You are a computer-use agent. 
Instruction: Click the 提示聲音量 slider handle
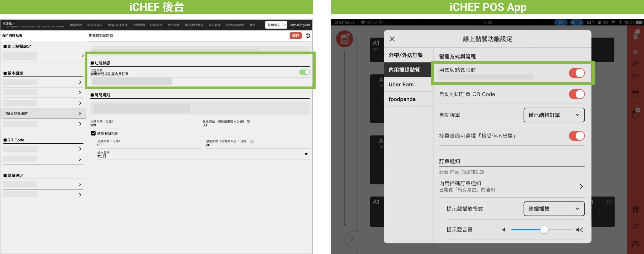pos(544,230)
